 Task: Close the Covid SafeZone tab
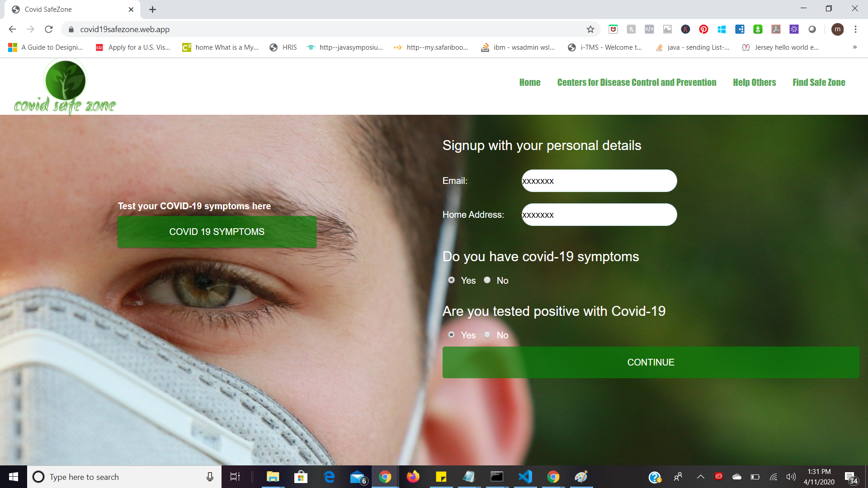point(131,9)
